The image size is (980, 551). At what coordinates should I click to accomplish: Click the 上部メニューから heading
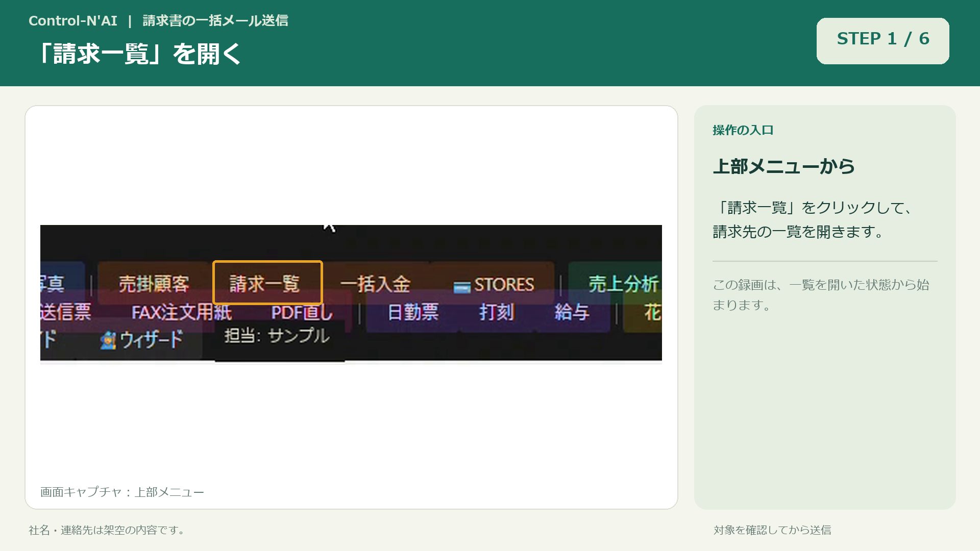[x=784, y=166]
